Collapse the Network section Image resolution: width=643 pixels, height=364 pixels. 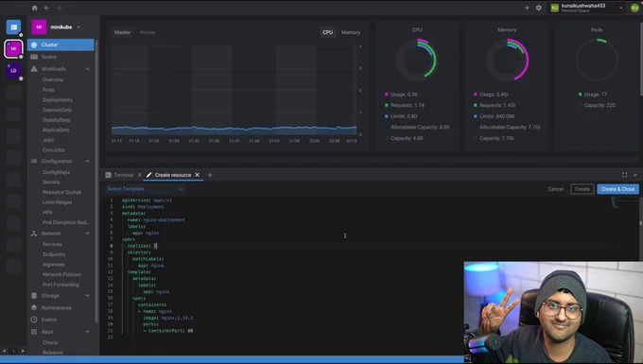click(x=87, y=234)
